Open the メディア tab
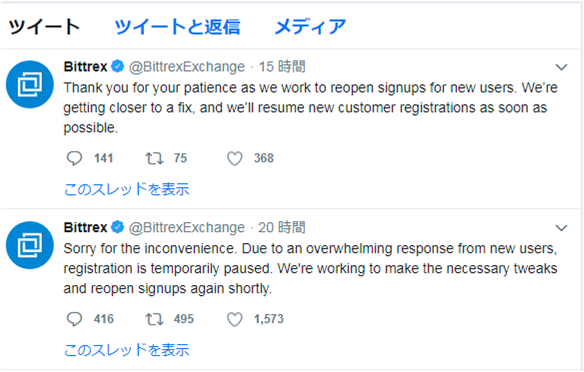The image size is (584, 372). (310, 27)
